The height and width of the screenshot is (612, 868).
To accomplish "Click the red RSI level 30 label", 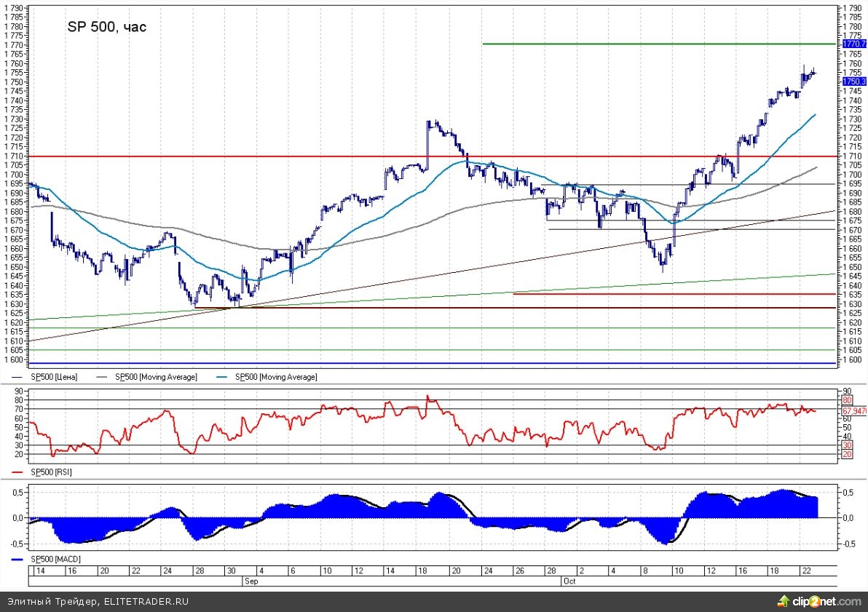I will click(846, 445).
